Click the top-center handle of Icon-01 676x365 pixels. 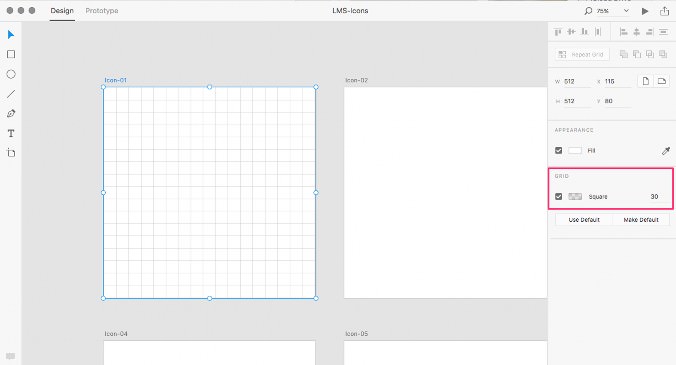210,87
